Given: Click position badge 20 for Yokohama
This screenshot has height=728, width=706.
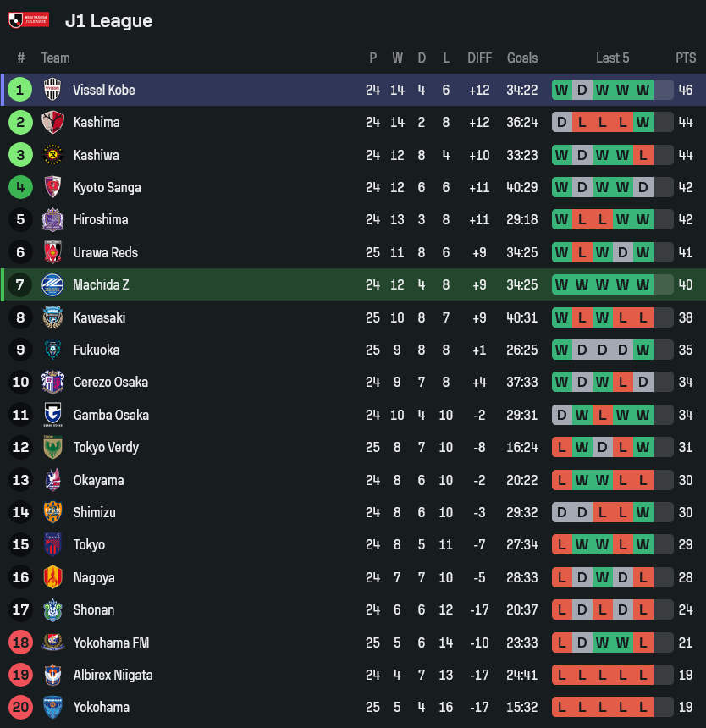Looking at the screenshot, I should (x=20, y=707).
